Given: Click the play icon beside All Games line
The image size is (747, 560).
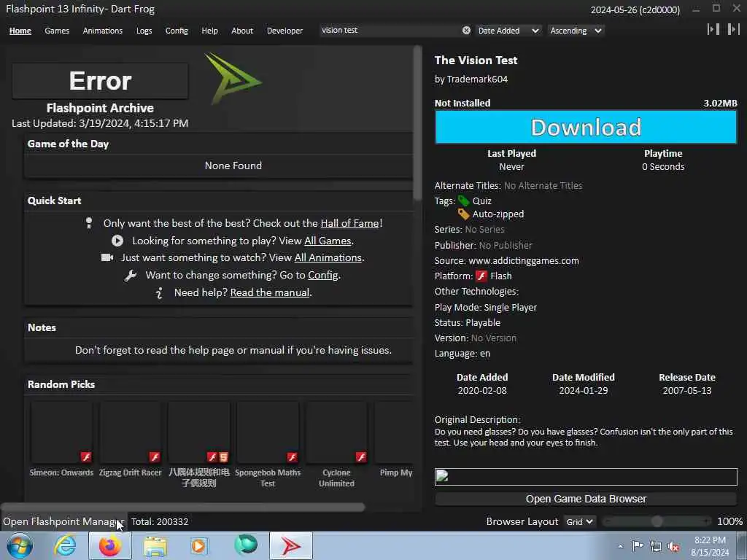Looking at the screenshot, I should coord(117,241).
